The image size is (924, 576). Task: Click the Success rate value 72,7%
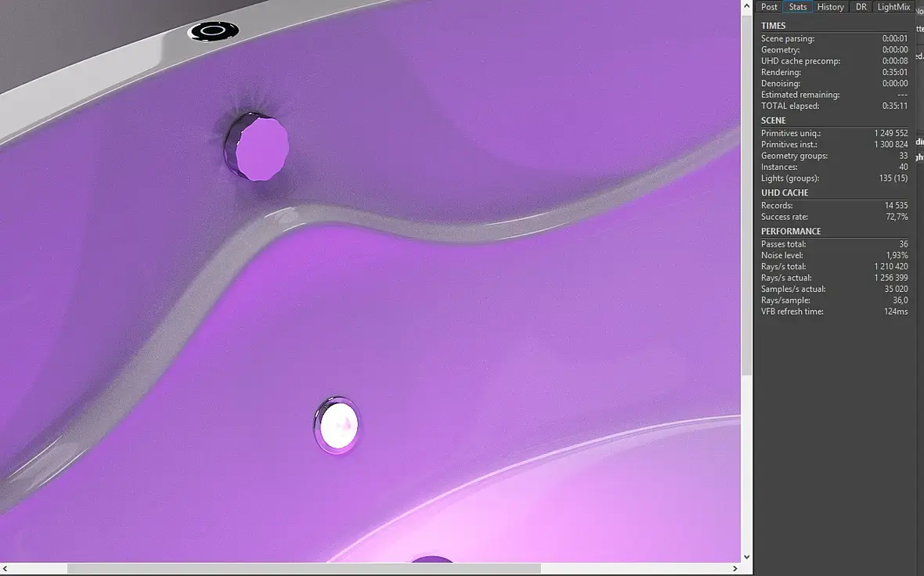coord(897,217)
